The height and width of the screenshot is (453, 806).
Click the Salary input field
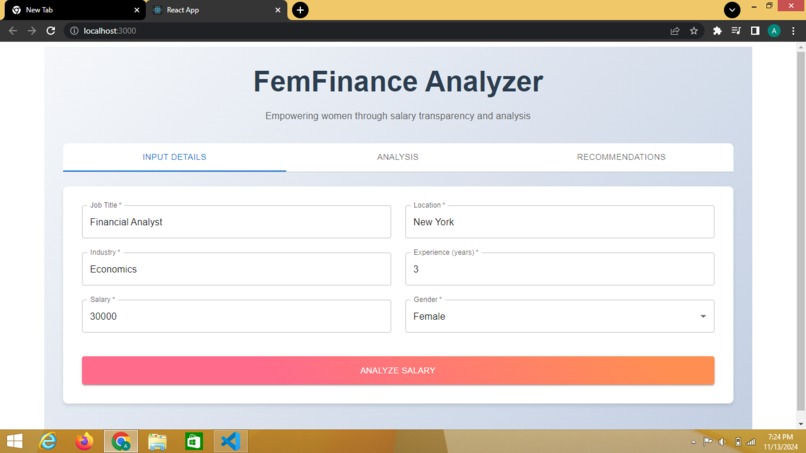(236, 316)
